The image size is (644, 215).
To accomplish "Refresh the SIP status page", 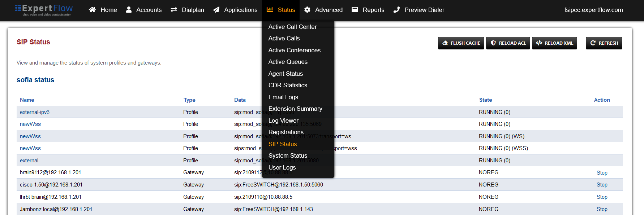I will coord(604,43).
